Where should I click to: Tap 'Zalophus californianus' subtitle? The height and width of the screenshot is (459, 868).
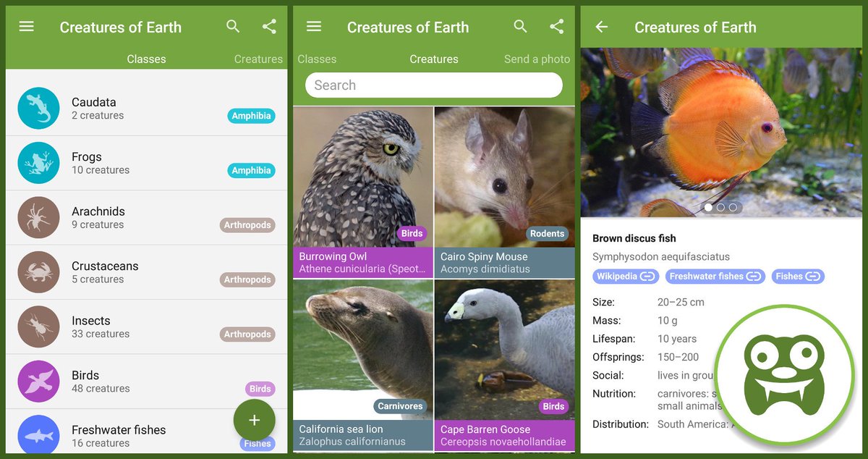tap(352, 442)
